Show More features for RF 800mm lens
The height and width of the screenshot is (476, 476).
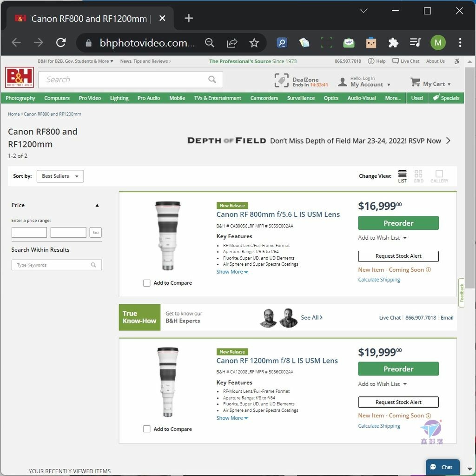point(232,272)
